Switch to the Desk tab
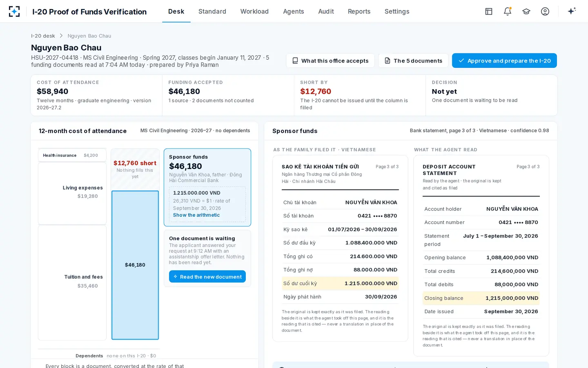This screenshot has width=588, height=368. tap(176, 11)
